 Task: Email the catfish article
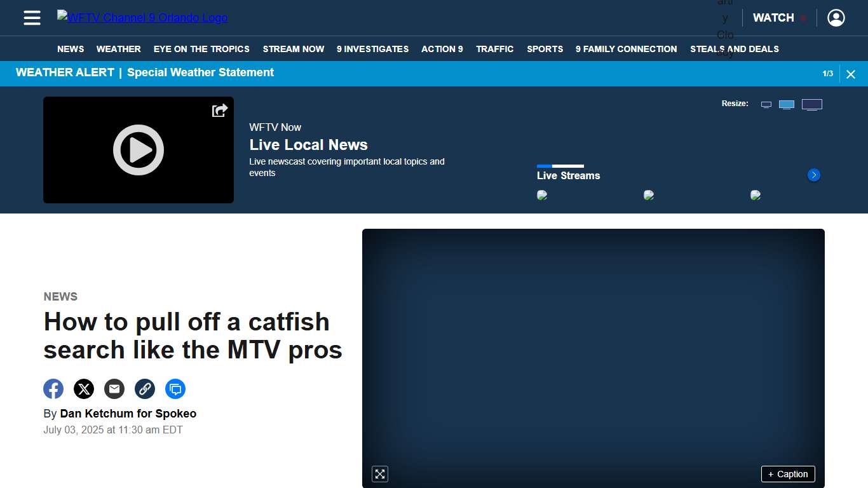pyautogui.click(x=114, y=389)
